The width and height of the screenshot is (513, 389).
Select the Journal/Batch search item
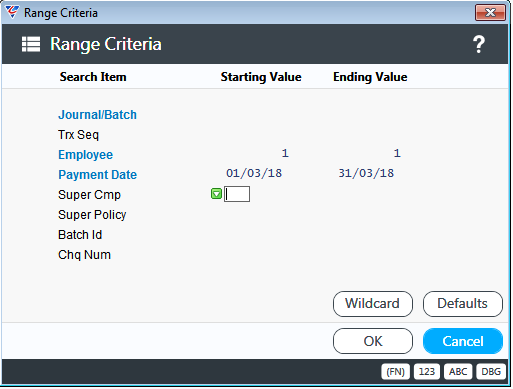tap(97, 115)
